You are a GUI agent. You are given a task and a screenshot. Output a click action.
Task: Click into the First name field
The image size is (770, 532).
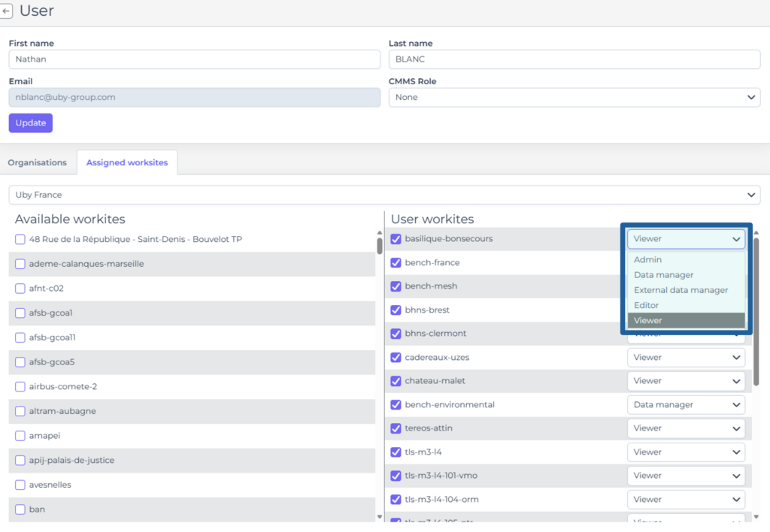194,59
